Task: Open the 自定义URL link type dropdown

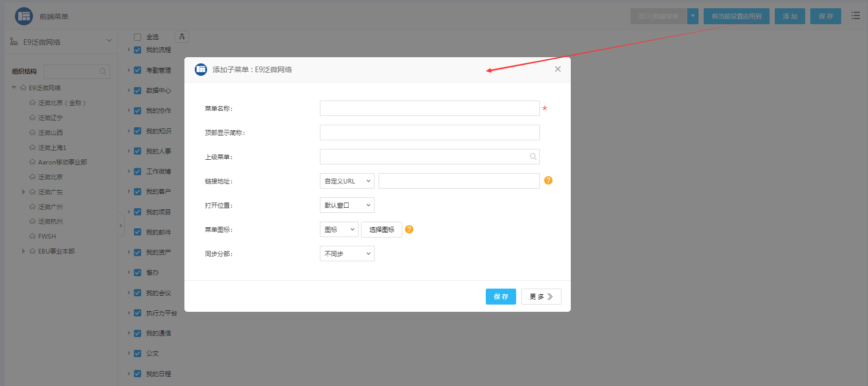Action: 347,181
